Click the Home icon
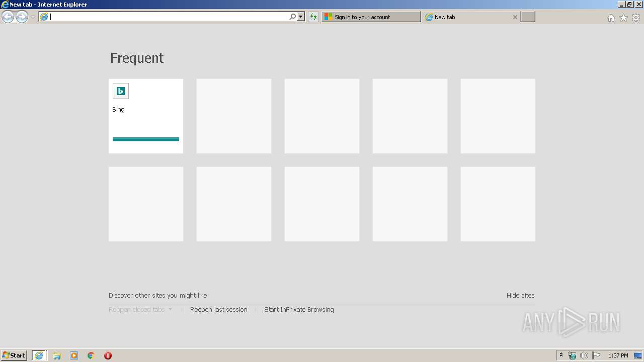The height and width of the screenshot is (362, 644). [x=611, y=18]
